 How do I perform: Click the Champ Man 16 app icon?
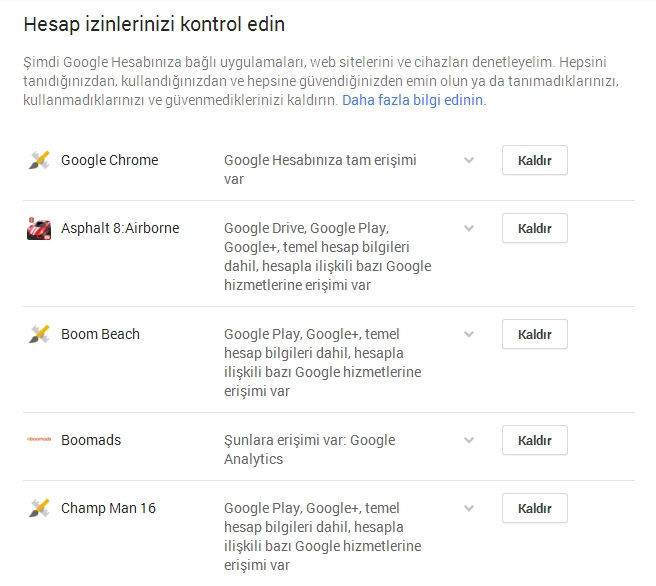point(39,508)
